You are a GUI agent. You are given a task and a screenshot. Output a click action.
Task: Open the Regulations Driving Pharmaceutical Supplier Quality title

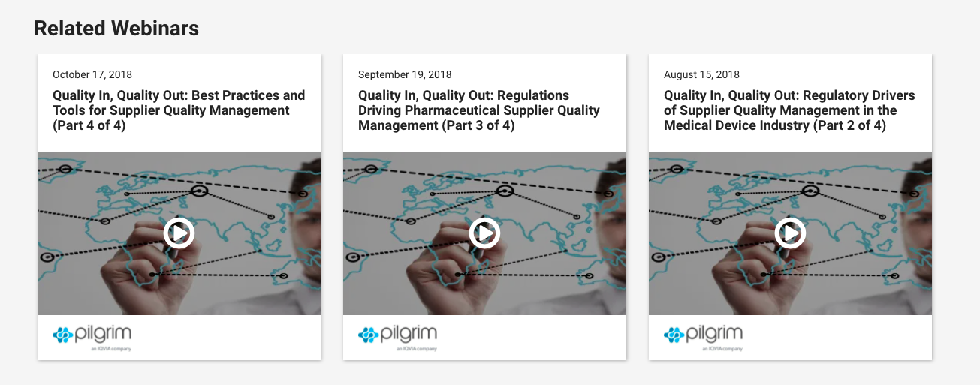(x=478, y=110)
